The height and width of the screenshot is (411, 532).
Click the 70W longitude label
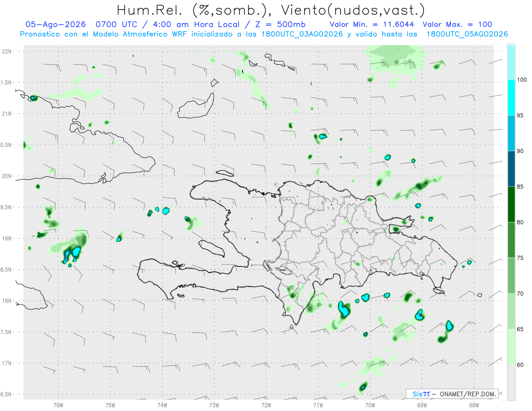pyautogui.click(x=370, y=405)
